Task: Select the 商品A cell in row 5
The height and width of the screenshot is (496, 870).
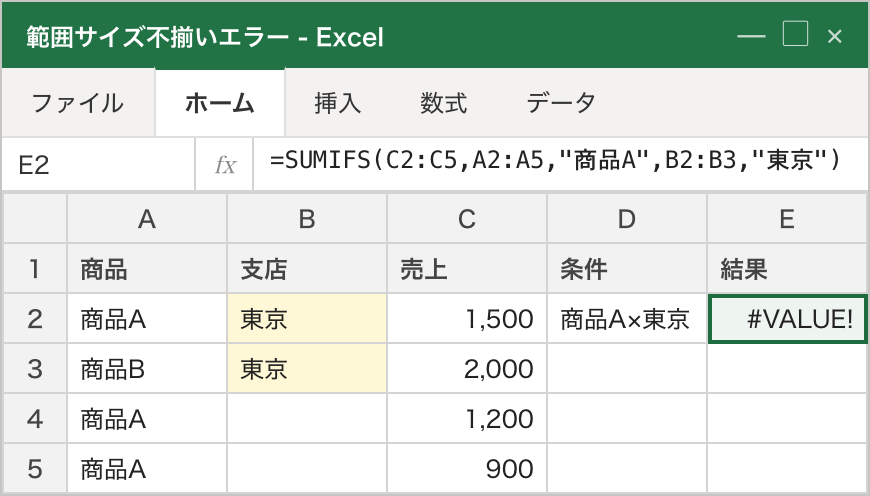Action: [x=147, y=468]
